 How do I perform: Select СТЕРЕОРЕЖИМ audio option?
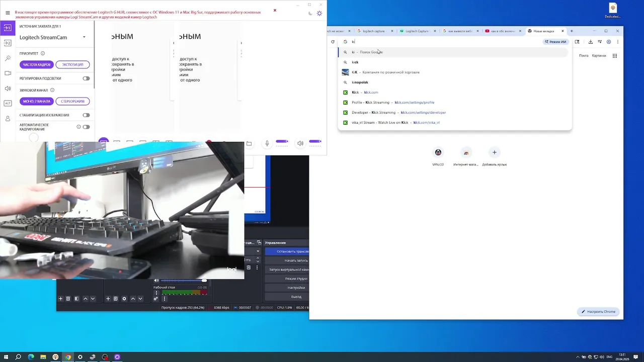pos(73,101)
